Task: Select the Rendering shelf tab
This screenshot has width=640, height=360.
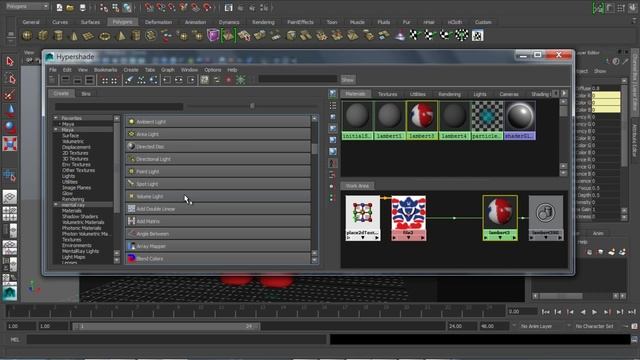Action: [263, 22]
